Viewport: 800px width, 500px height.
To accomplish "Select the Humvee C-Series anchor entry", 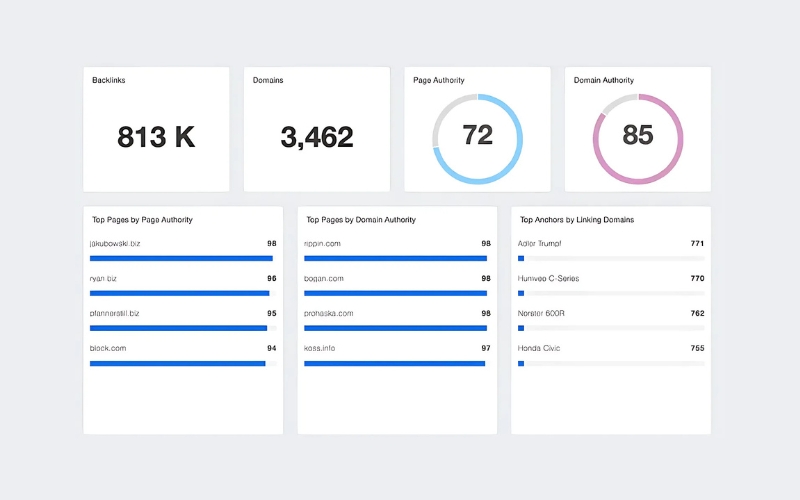I will click(548, 278).
